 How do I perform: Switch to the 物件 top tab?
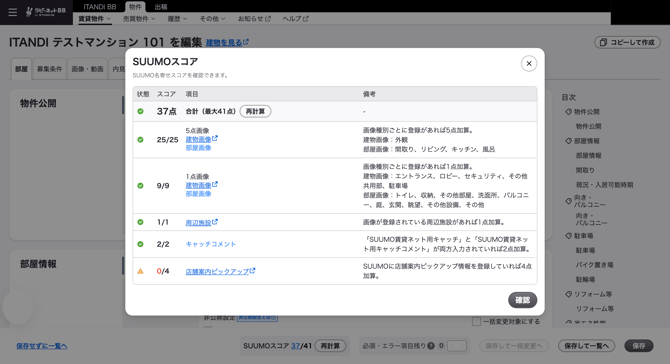pyautogui.click(x=135, y=7)
